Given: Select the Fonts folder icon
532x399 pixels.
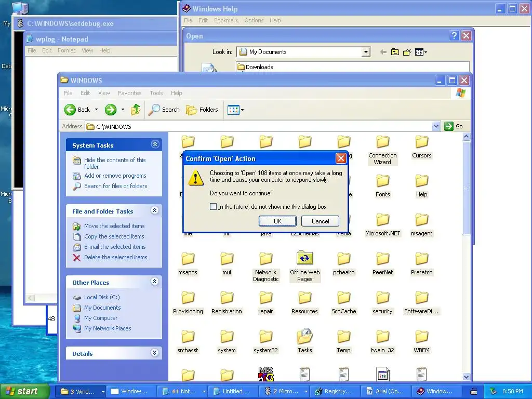Looking at the screenshot, I should (x=383, y=181).
